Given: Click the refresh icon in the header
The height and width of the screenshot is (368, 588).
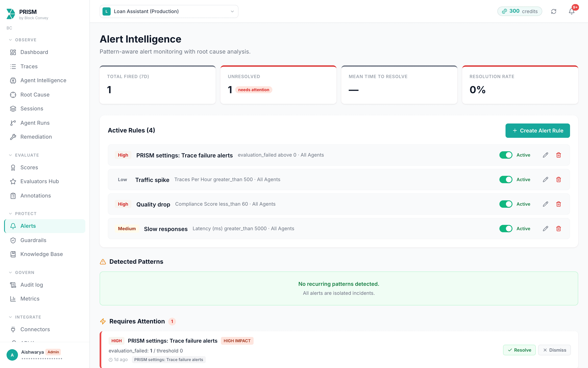Looking at the screenshot, I should coord(553,11).
